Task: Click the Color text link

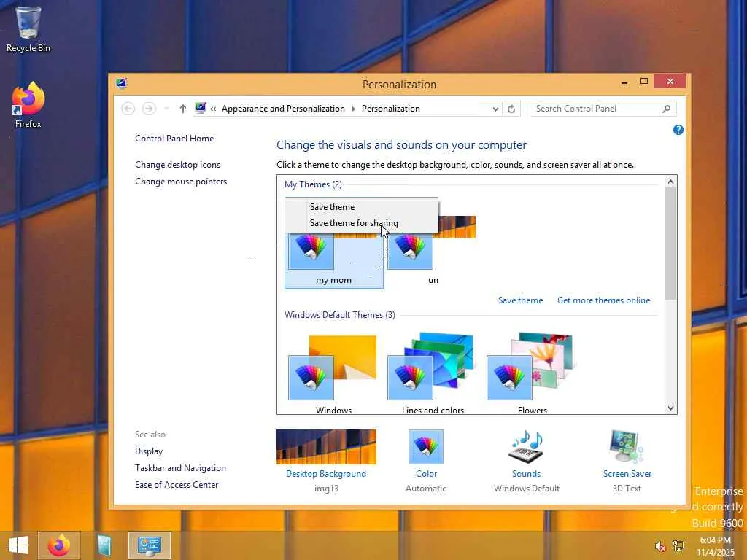Action: [x=426, y=474]
